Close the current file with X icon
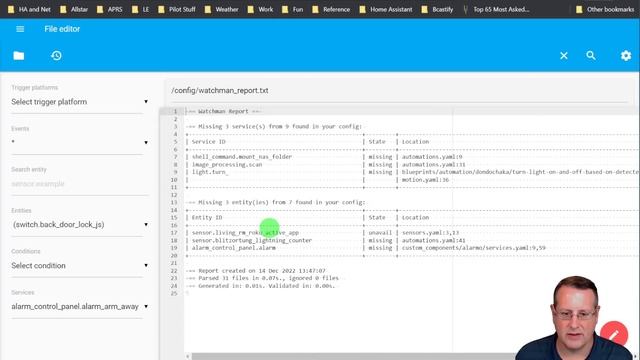This screenshot has width=640, height=360. pos(564,56)
